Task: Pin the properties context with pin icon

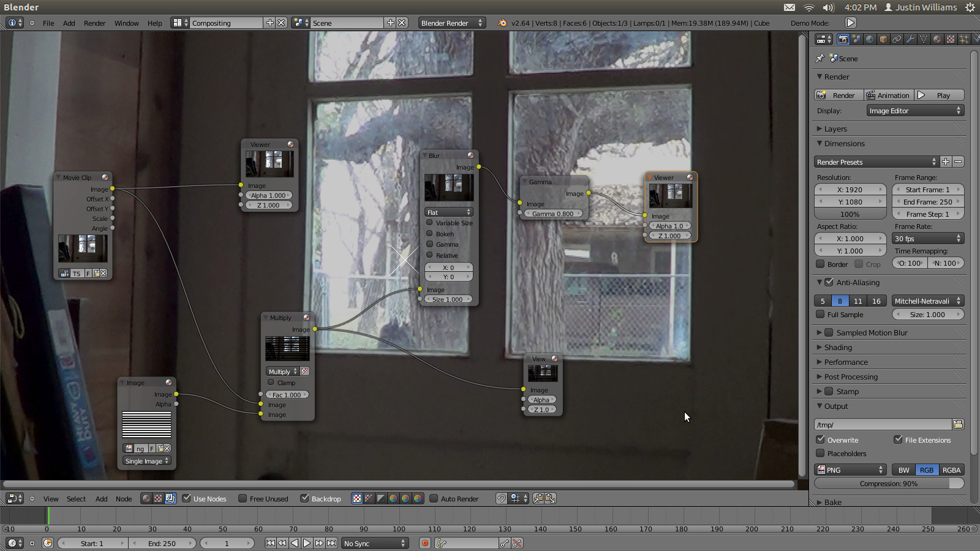Action: click(820, 58)
